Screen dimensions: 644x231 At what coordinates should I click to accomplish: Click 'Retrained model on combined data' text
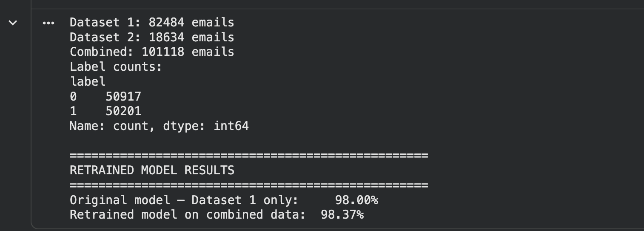click(x=188, y=214)
